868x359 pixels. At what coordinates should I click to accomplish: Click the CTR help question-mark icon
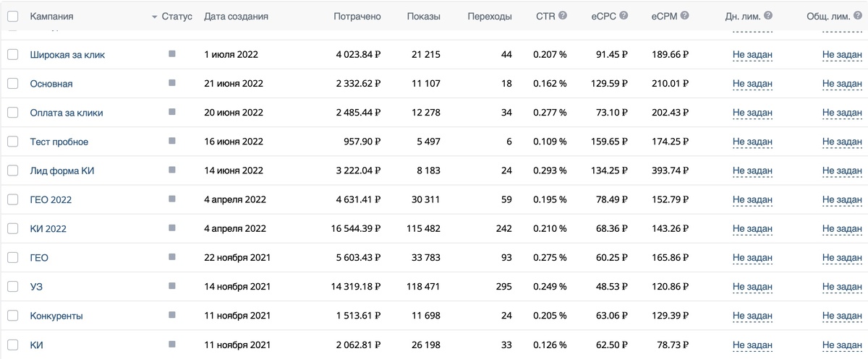point(563,16)
